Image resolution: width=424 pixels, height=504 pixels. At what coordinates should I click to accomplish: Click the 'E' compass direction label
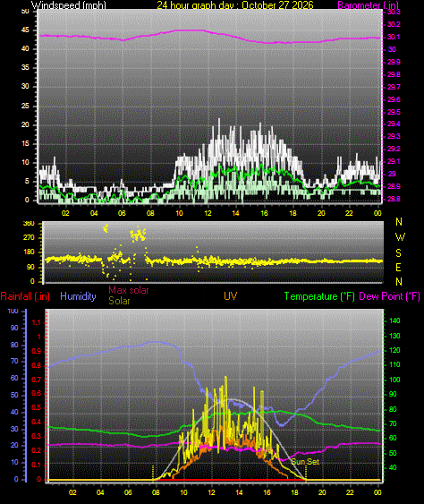point(398,267)
